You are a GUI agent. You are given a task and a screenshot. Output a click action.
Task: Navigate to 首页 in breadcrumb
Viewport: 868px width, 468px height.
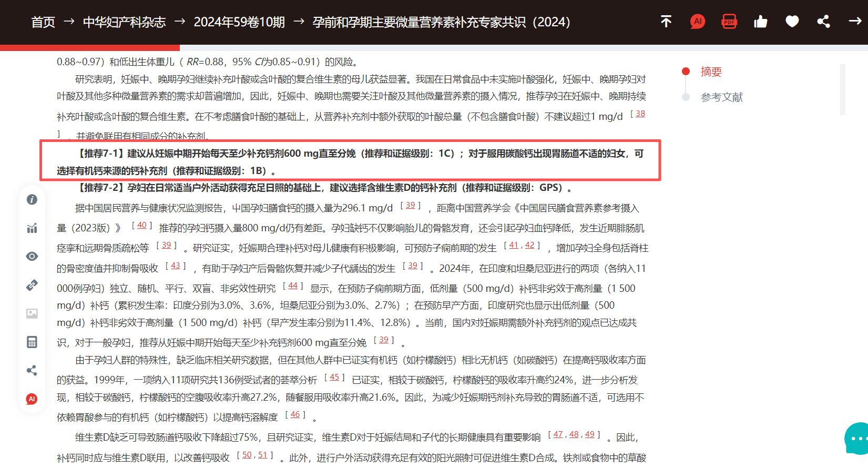click(x=43, y=22)
